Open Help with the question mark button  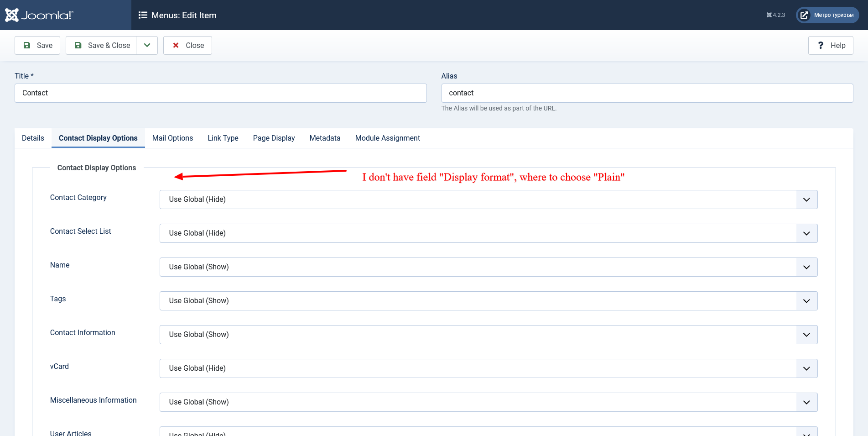(x=831, y=46)
